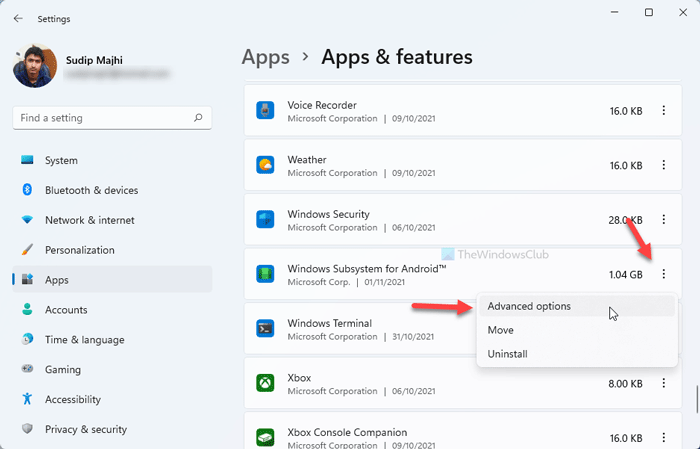Open the three-dot menu for Weather
This screenshot has width=700, height=449.
pyautogui.click(x=664, y=165)
